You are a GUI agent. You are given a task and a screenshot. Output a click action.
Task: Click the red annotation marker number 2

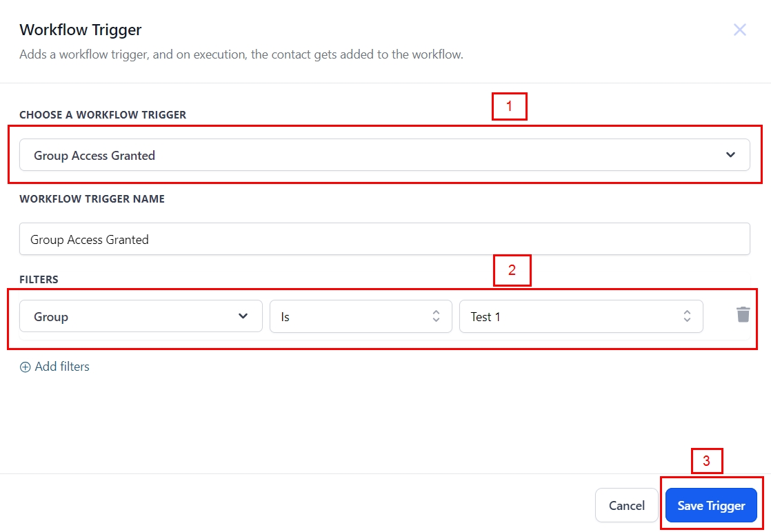tap(512, 271)
